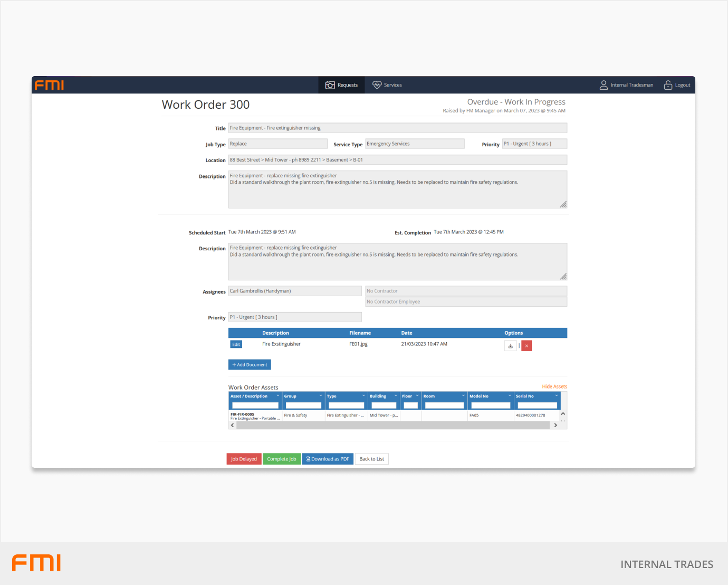Click the Services heartbeat icon

[x=377, y=85]
